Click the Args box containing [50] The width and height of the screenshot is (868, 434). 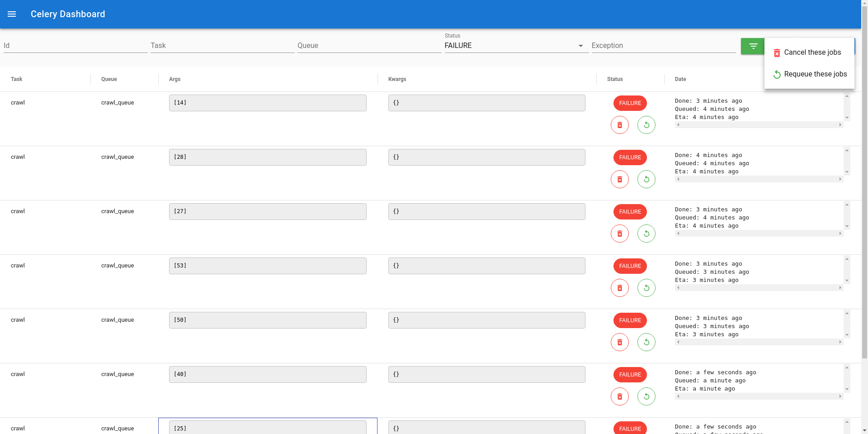pyautogui.click(x=268, y=320)
